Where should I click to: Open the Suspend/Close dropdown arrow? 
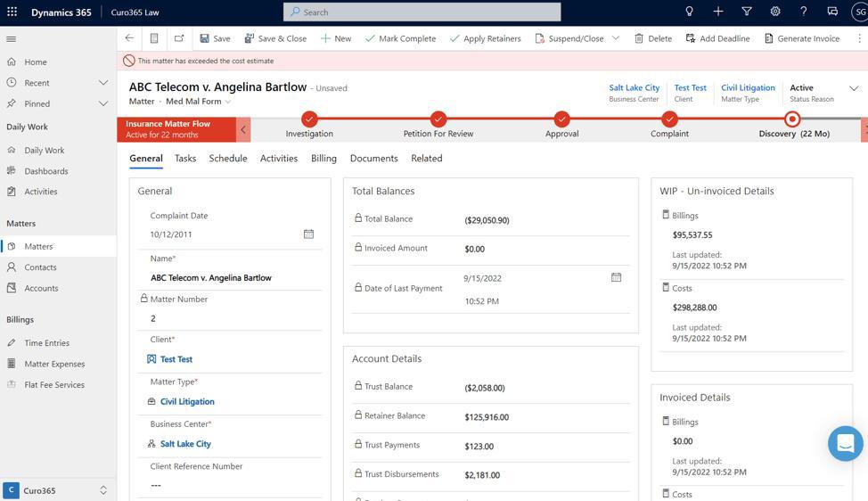(616, 38)
